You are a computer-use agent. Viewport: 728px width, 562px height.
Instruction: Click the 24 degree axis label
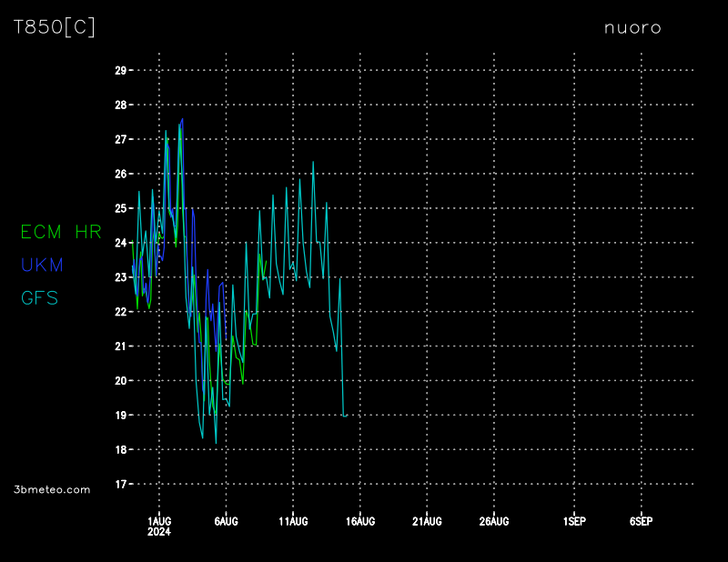[120, 243]
